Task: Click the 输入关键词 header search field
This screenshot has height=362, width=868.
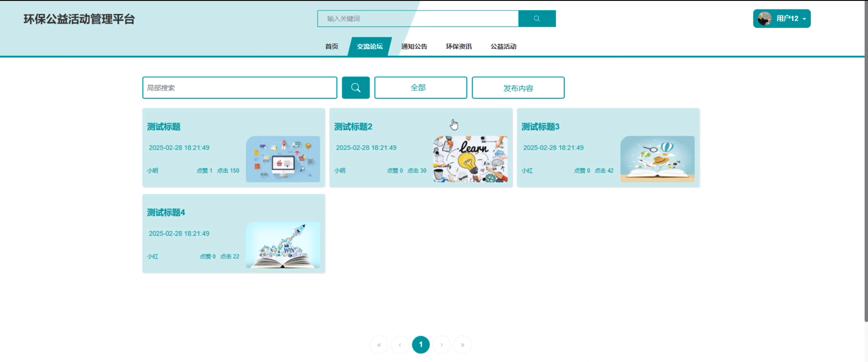Action: [x=417, y=19]
